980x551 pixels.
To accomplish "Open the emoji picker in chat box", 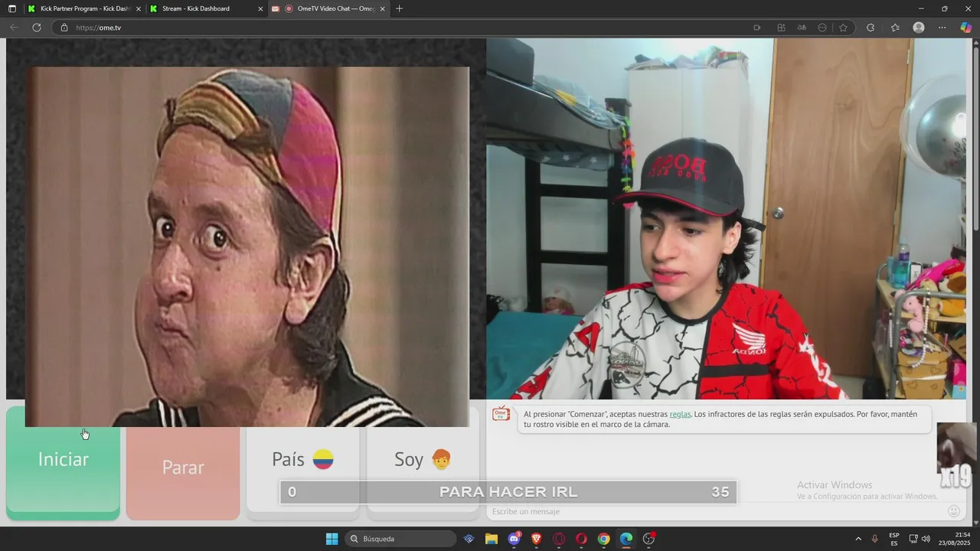I will pyautogui.click(x=954, y=511).
